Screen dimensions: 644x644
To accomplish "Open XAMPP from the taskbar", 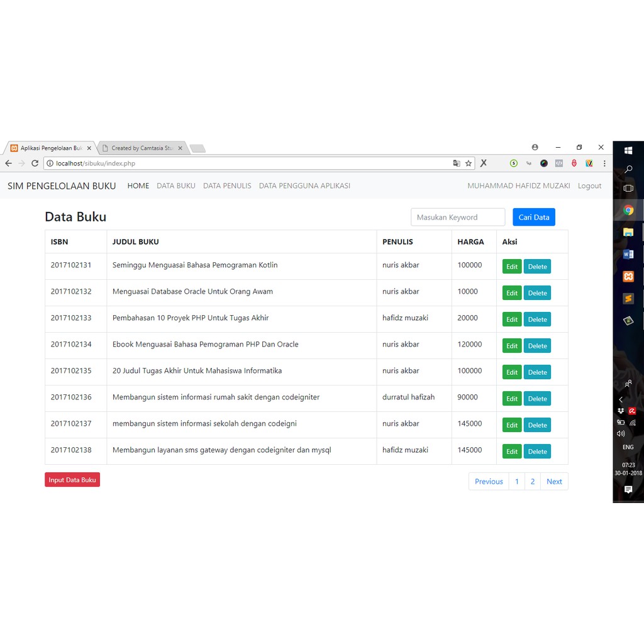I will [628, 277].
